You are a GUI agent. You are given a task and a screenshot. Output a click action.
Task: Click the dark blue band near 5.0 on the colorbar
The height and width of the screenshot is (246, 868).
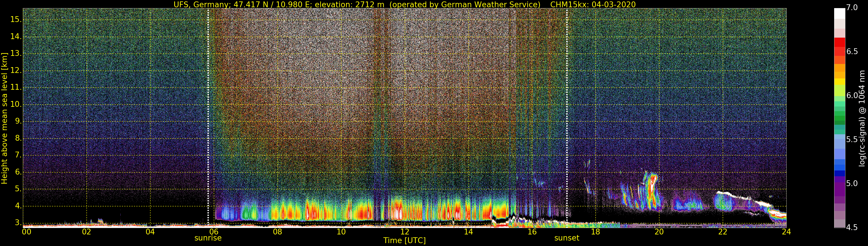tap(839, 174)
